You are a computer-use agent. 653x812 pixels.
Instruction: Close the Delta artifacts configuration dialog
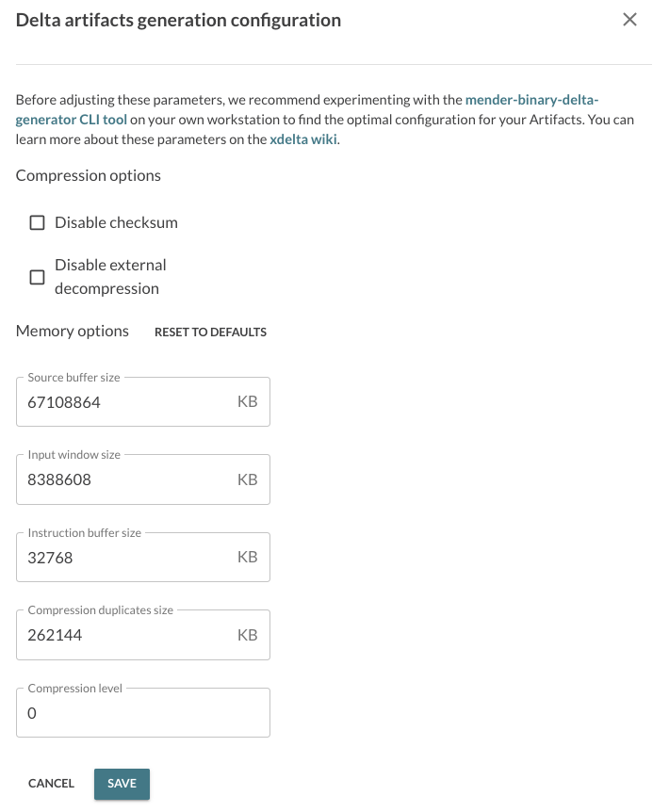tap(630, 20)
